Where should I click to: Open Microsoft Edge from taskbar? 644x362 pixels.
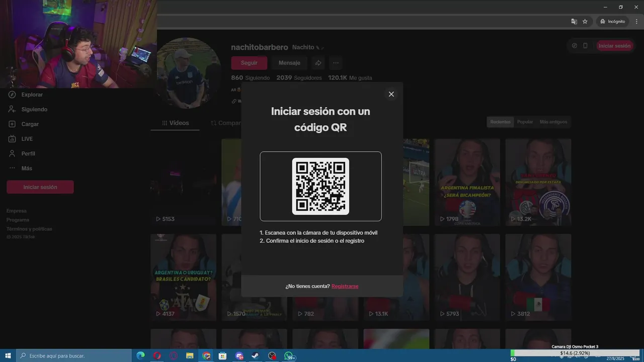click(140, 356)
